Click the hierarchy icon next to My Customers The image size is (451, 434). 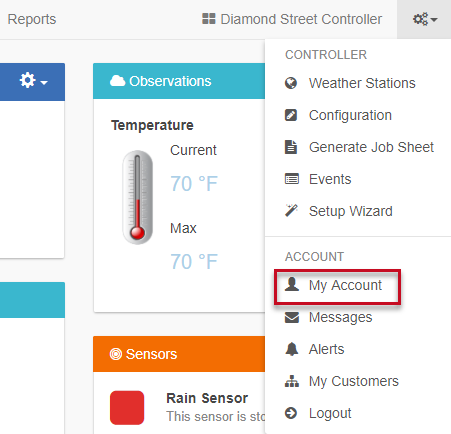292,381
